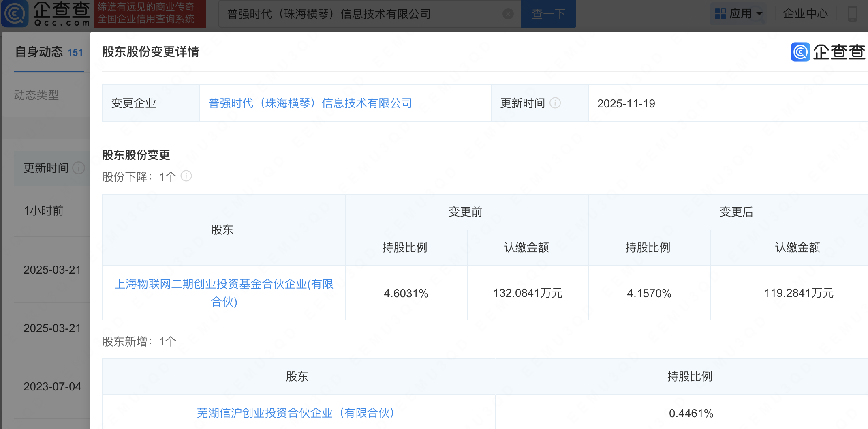Image resolution: width=868 pixels, height=429 pixels.
Task: Click info icon next to 更新时间 in detail table
Action: click(x=555, y=103)
